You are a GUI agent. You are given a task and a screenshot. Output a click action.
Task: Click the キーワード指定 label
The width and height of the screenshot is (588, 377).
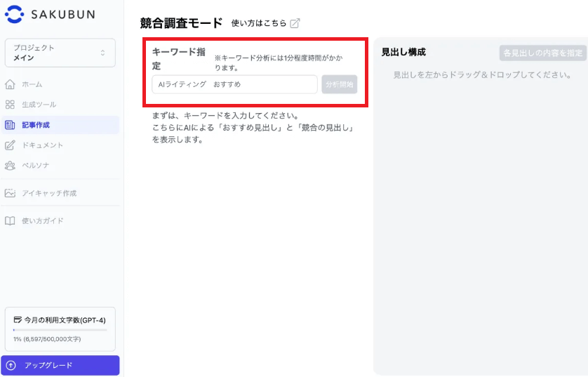click(179, 59)
